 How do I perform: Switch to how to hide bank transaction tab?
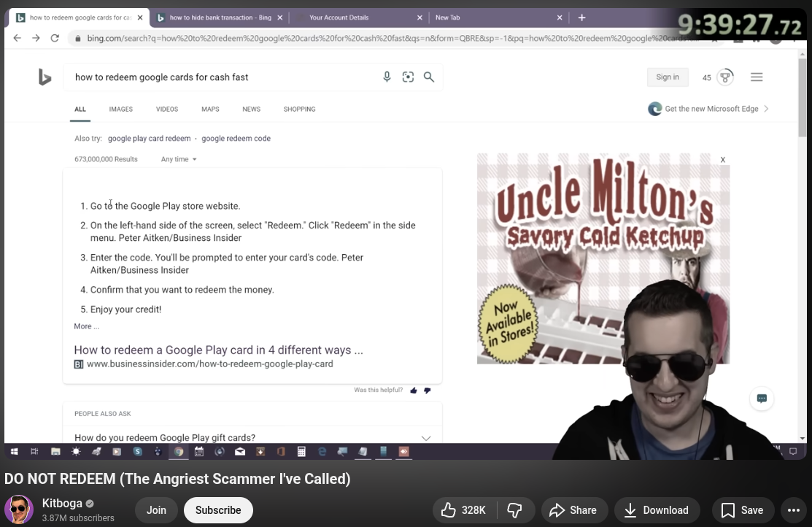point(220,18)
